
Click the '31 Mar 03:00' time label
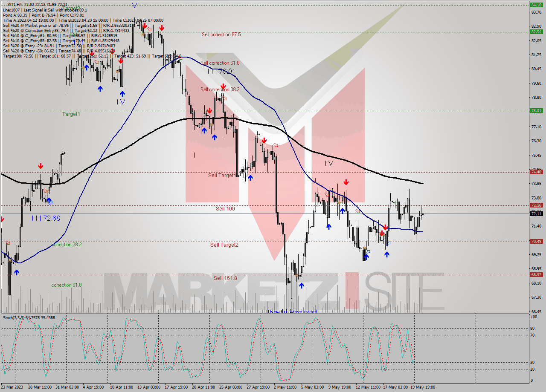pyautogui.click(x=67, y=387)
